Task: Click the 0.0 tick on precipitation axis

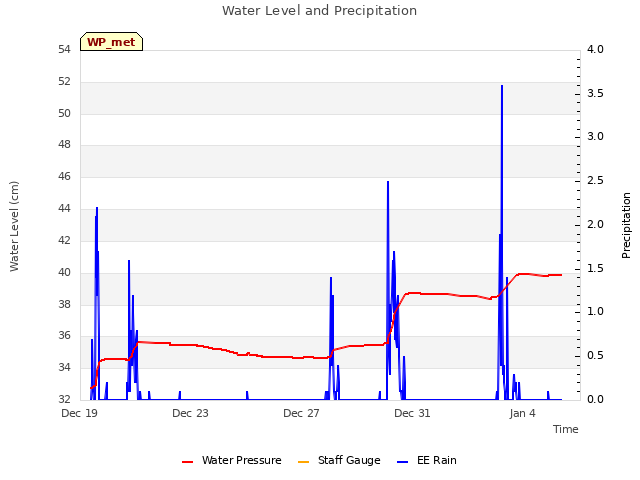Action: [595, 399]
